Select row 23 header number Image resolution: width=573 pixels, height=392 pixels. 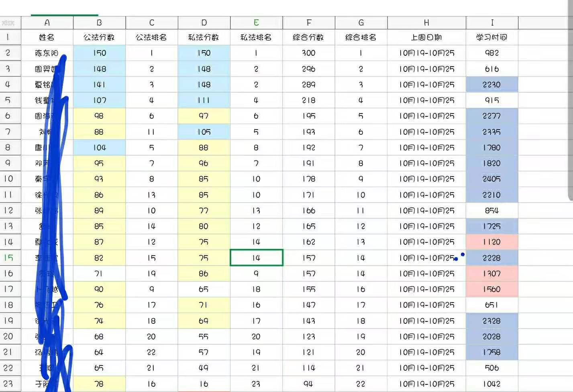click(10, 384)
